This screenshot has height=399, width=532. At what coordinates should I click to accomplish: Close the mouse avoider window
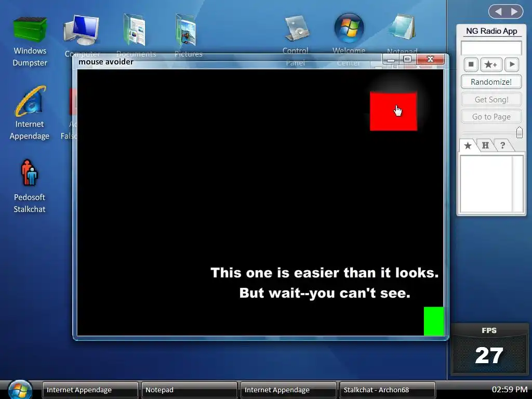point(430,59)
